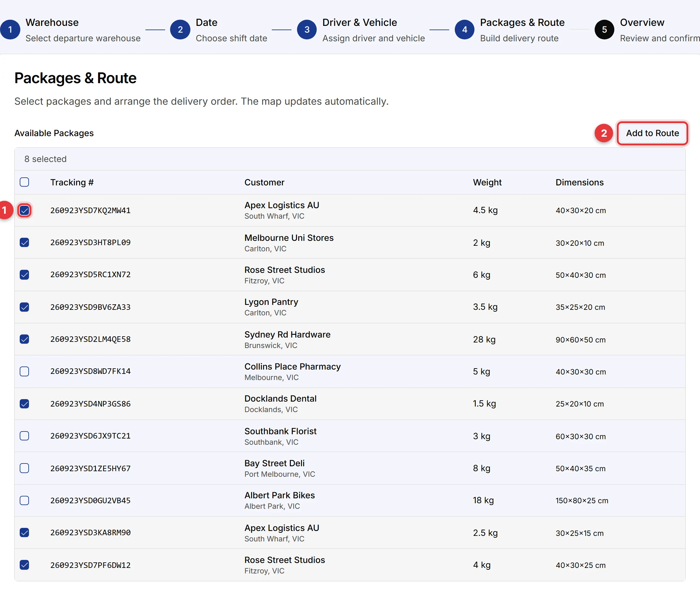Click tracking number 260923YSD7PF6DW12

pyautogui.click(x=90, y=565)
